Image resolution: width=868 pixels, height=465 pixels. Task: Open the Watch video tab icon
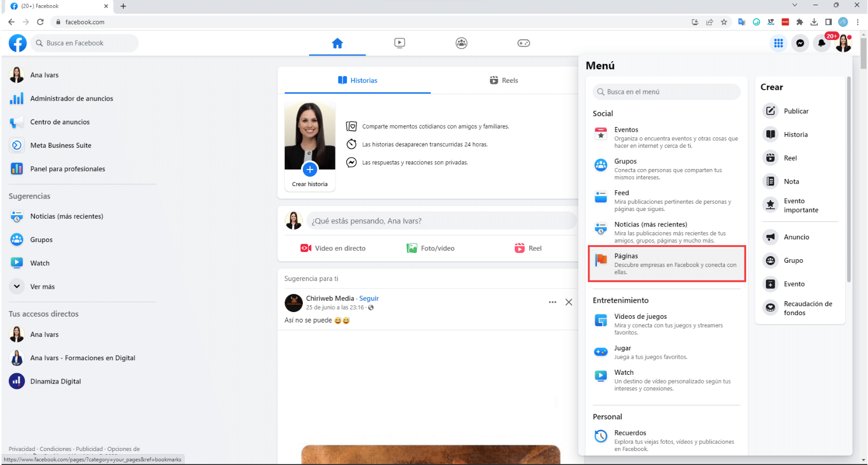(400, 43)
